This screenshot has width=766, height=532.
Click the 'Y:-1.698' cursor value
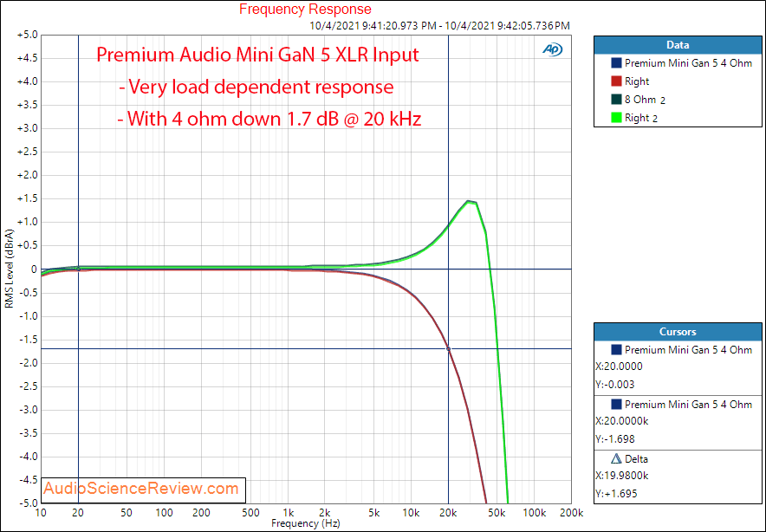(x=614, y=439)
